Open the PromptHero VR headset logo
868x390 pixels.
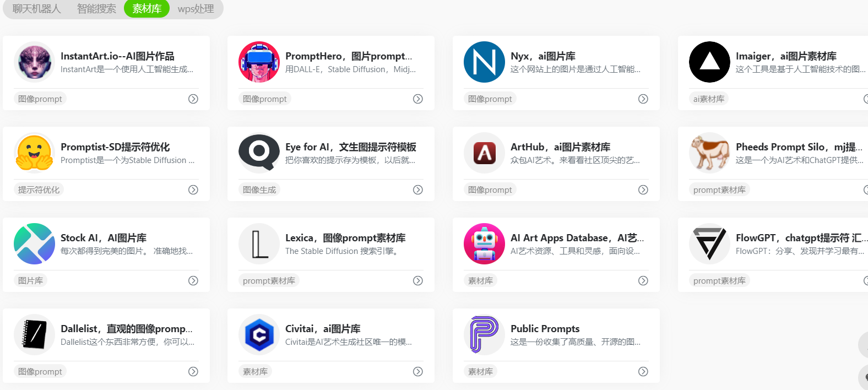coord(259,62)
